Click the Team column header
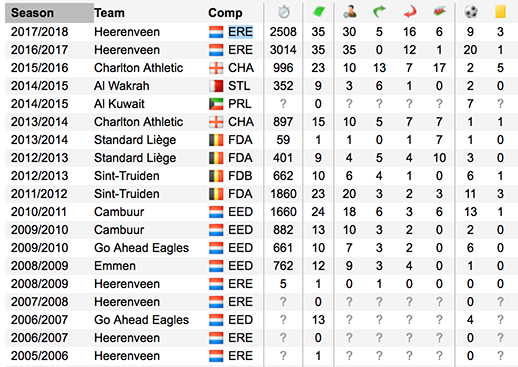 [109, 13]
